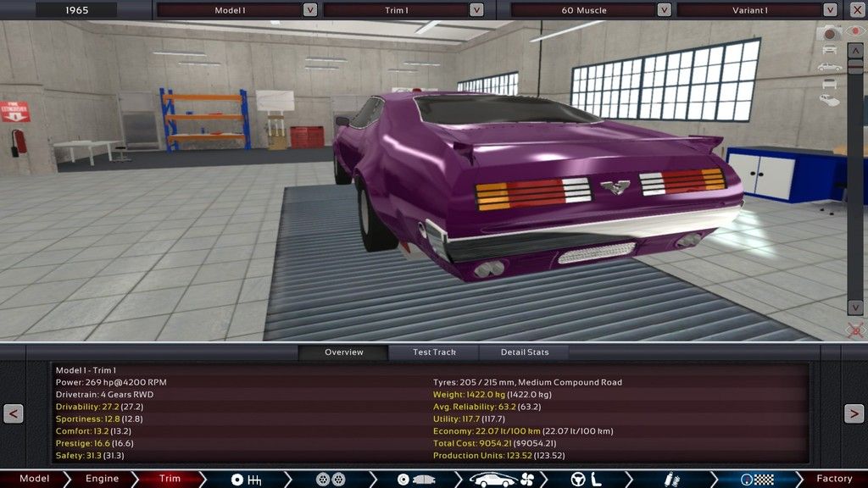The height and width of the screenshot is (488, 868).
Task: Switch to front car camera view
Action: click(829, 50)
